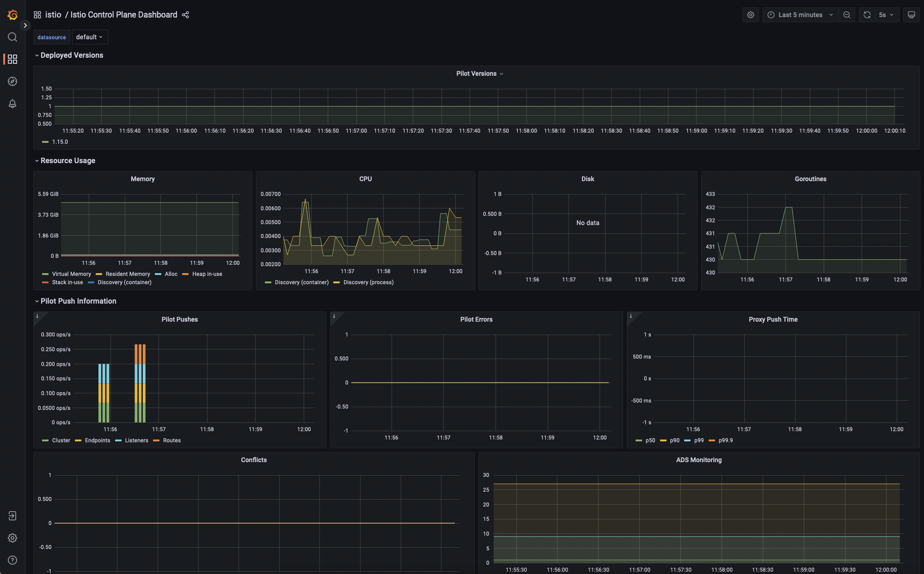Share dashboard via share icon
Viewport: 924px width, 574px height.
185,15
